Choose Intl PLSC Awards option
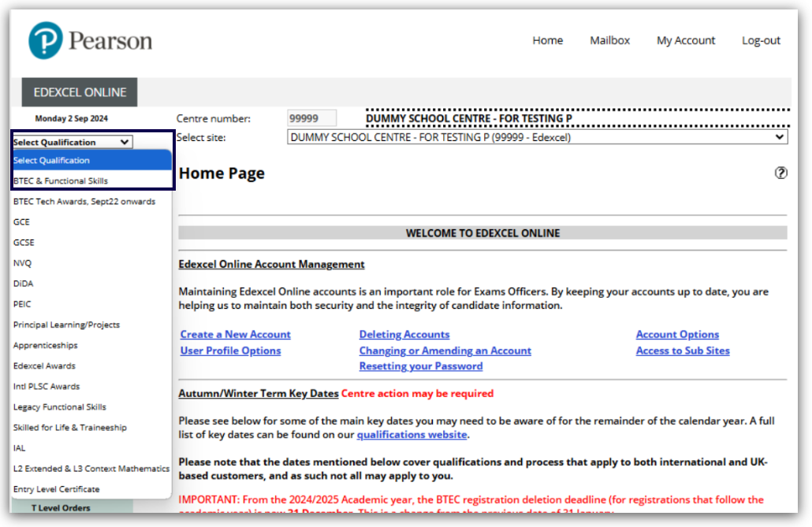 92,386
